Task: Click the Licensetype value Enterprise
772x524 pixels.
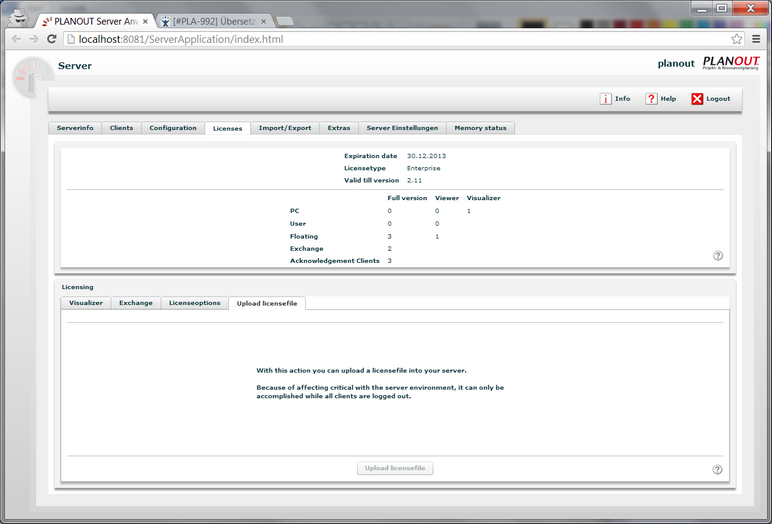Action: click(x=423, y=168)
